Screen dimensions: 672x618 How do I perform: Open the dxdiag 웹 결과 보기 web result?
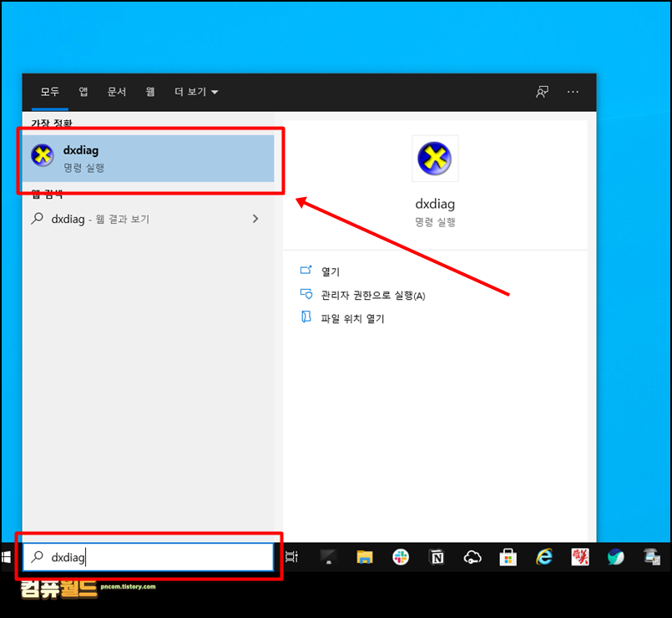[149, 219]
